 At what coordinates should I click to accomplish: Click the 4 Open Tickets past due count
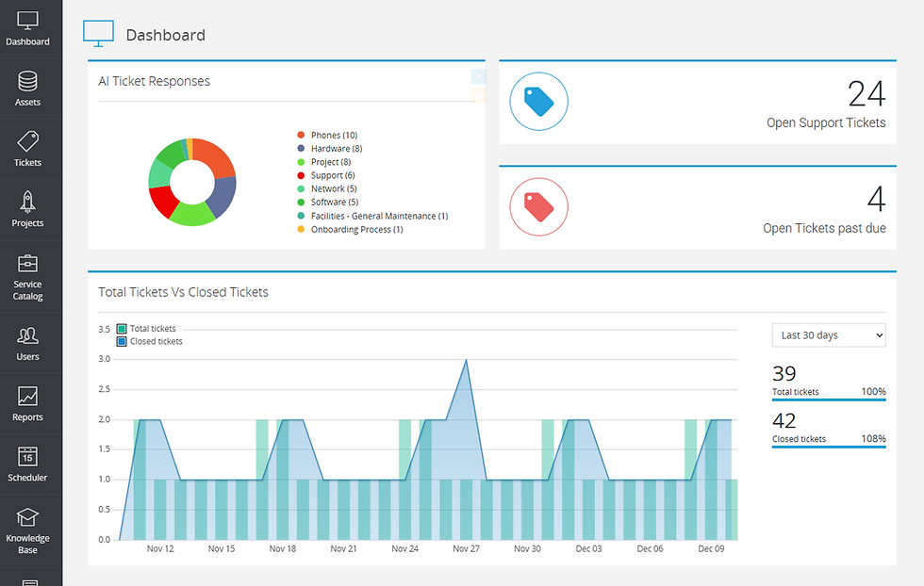(876, 200)
